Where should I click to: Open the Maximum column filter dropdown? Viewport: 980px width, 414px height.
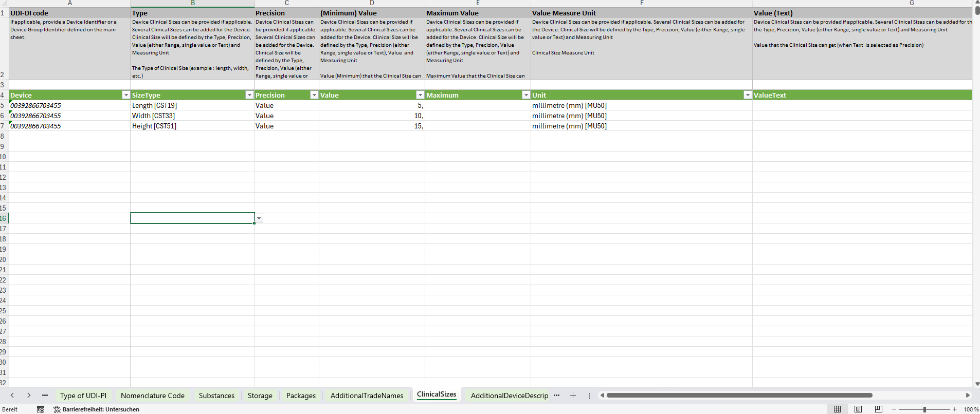[526, 95]
